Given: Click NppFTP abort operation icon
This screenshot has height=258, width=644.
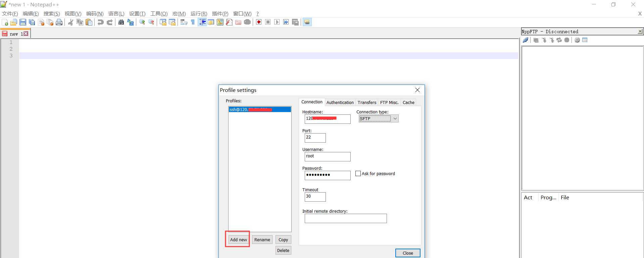Looking at the screenshot, I should coord(567,40).
